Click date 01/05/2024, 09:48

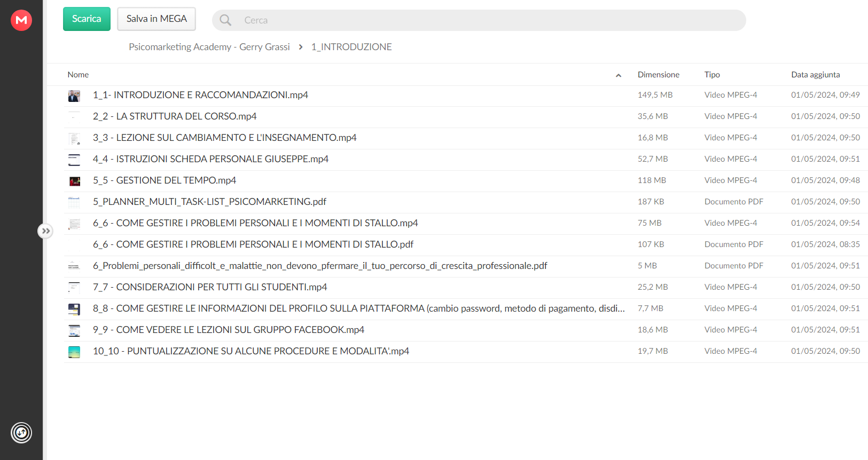tap(825, 180)
